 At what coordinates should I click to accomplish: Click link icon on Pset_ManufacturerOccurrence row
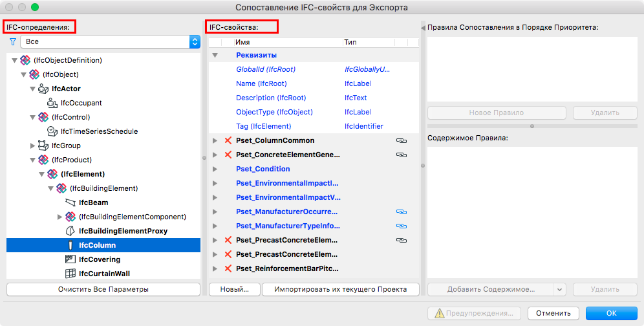pyautogui.click(x=401, y=212)
